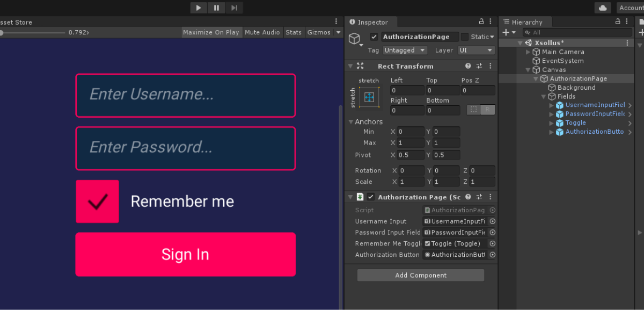Open Rect Transform help reference icon
Image resolution: width=644 pixels, height=310 pixels.
point(468,66)
